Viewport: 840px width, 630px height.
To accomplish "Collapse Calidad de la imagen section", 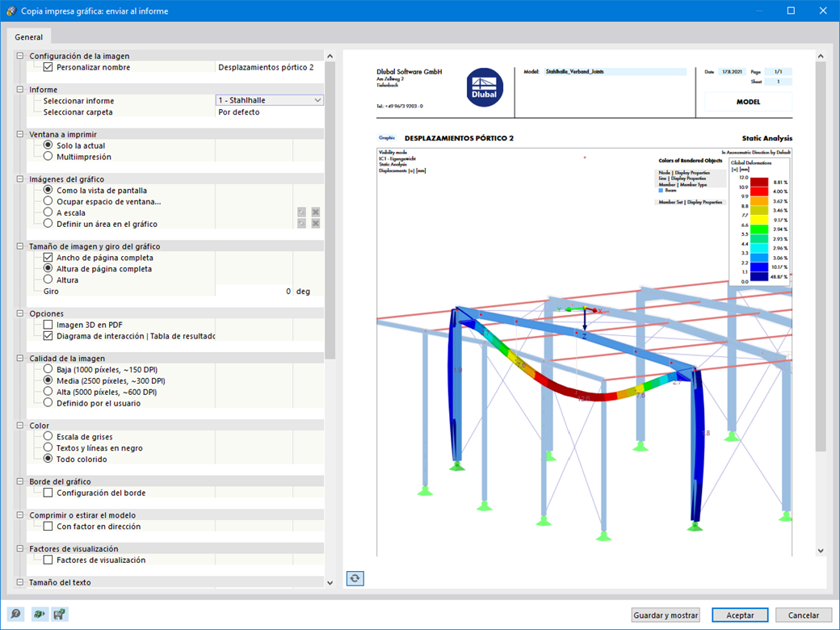I will 20,358.
